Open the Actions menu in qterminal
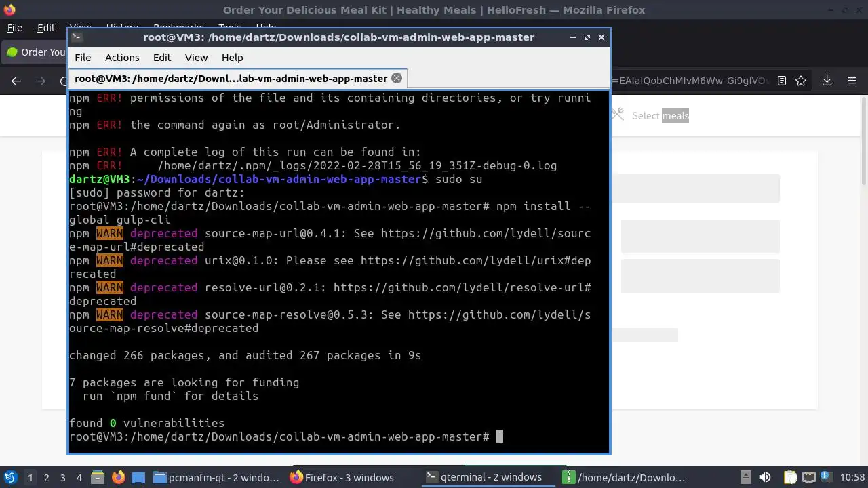 tap(122, 58)
